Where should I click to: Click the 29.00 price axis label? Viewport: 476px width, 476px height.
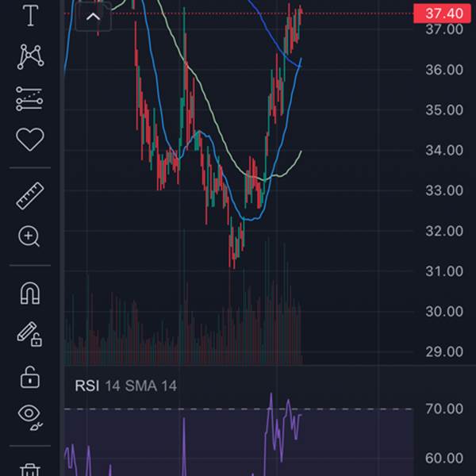[444, 351]
